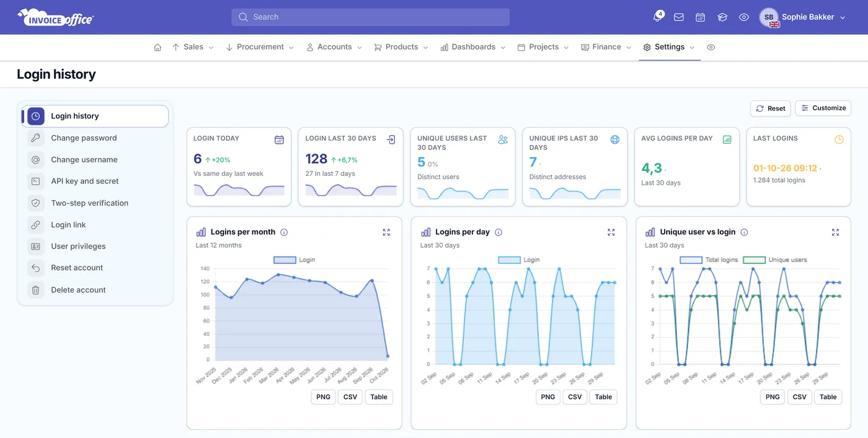The width and height of the screenshot is (868, 438).
Task: Click the trash icon for Delete account
Action: click(36, 290)
